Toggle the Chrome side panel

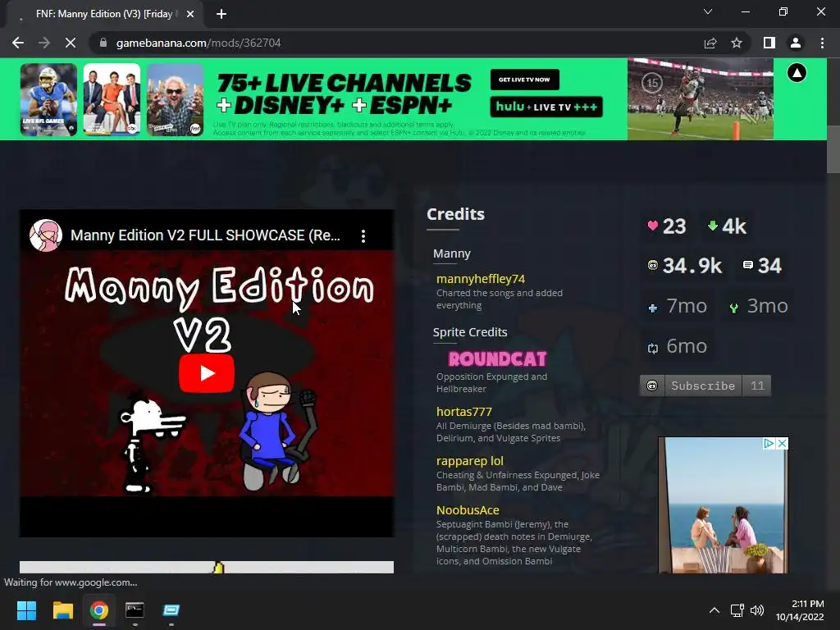(769, 43)
